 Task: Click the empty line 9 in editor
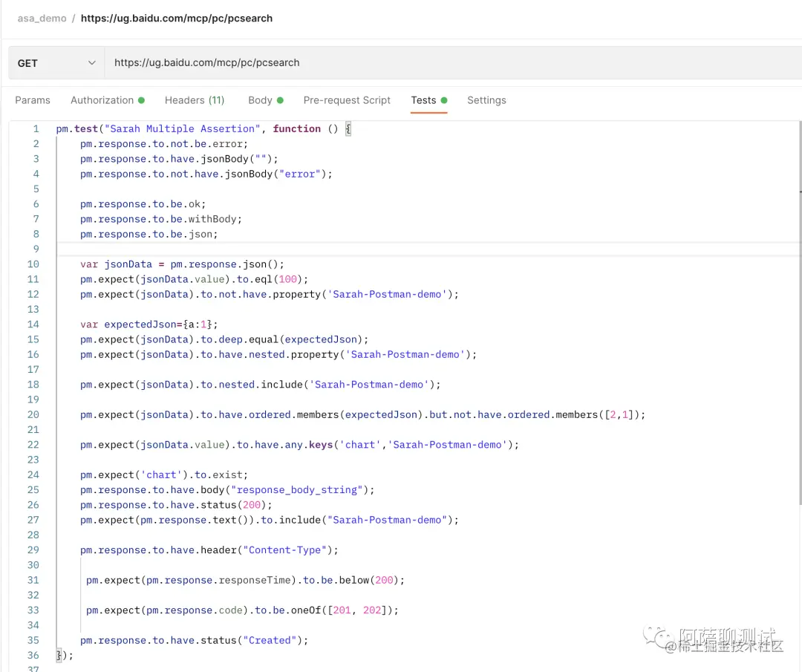click(427, 249)
